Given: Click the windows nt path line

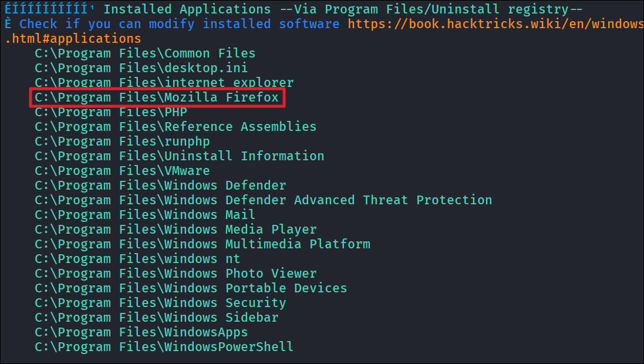Looking at the screenshot, I should [137, 259].
